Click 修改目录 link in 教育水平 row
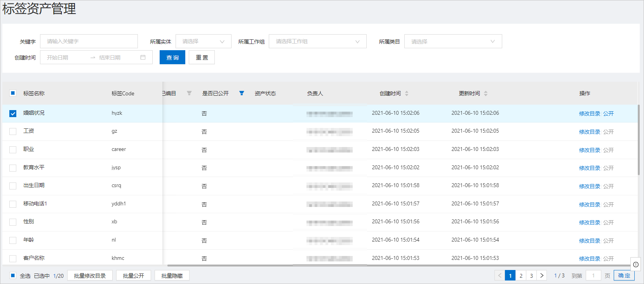The width and height of the screenshot is (644, 284). 590,168
